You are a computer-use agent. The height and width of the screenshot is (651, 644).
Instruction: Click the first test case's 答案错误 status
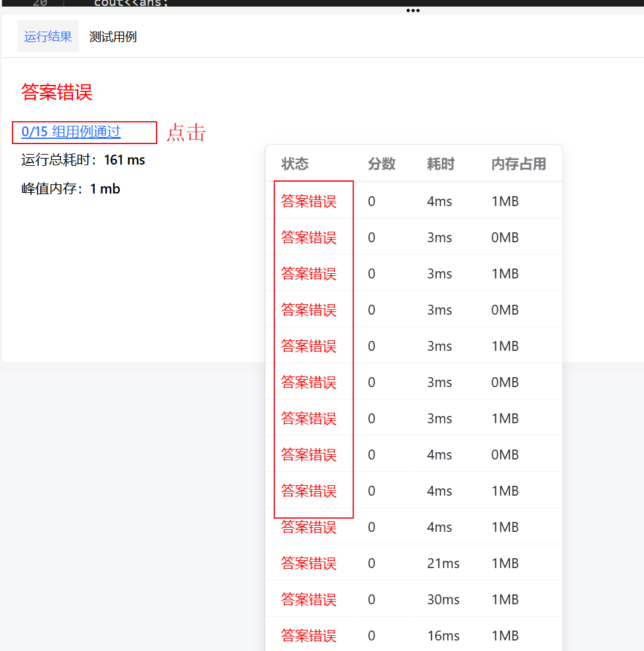(309, 201)
